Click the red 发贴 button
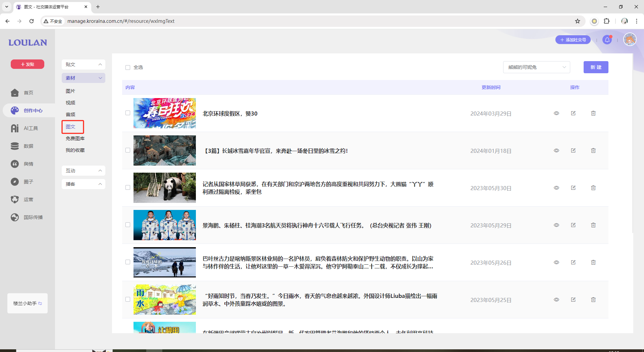This screenshot has width=644, height=352. tap(28, 64)
